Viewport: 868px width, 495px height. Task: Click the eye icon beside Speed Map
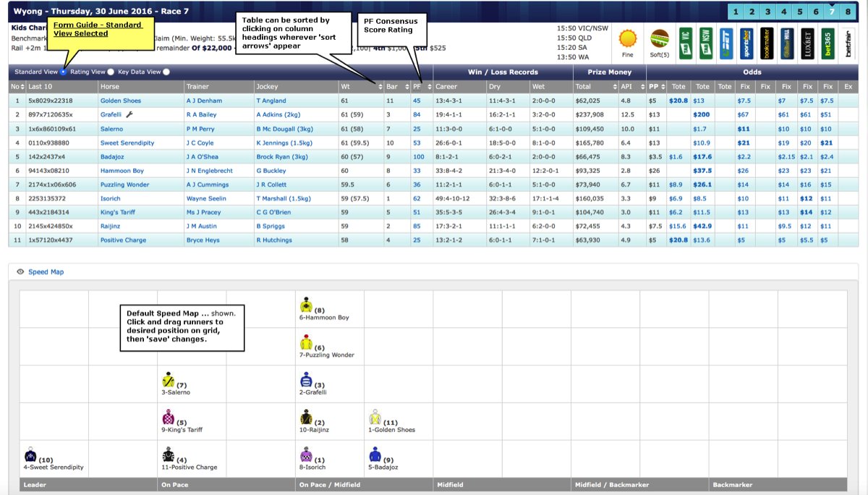point(20,272)
